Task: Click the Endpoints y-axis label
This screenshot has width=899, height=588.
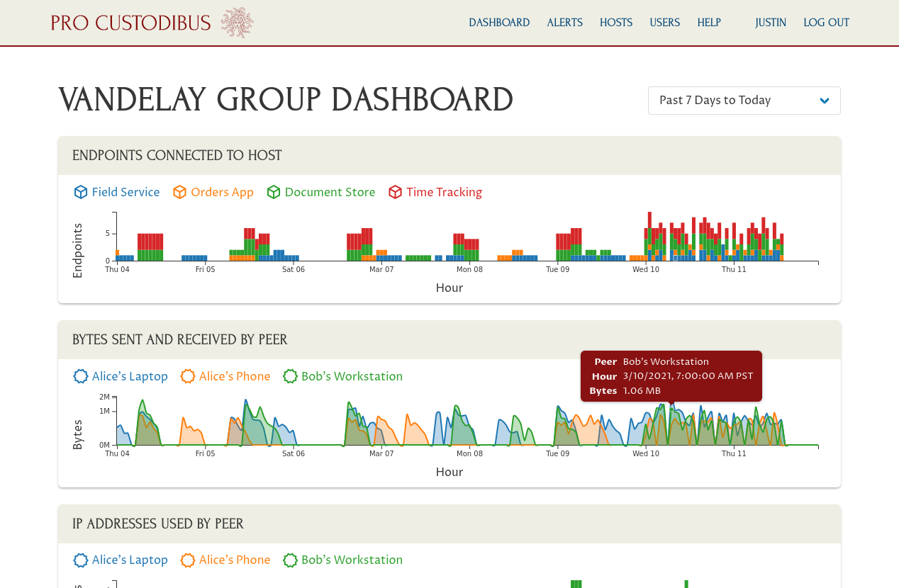Action: coord(77,251)
